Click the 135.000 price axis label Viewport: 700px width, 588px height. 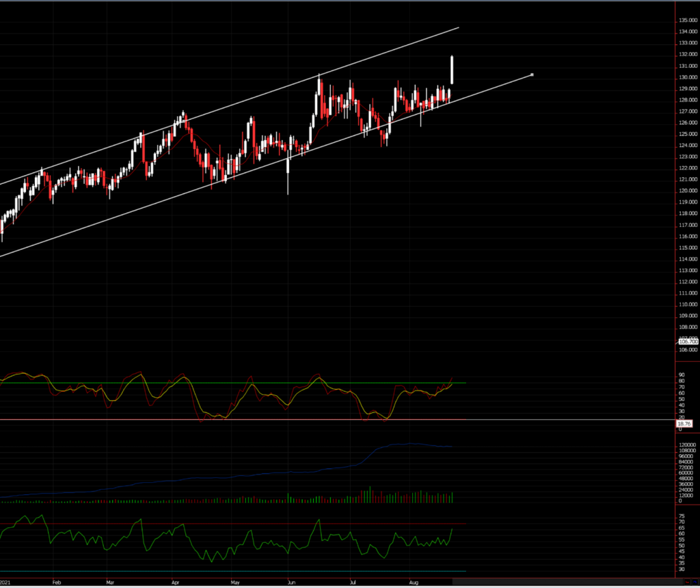[x=688, y=21]
